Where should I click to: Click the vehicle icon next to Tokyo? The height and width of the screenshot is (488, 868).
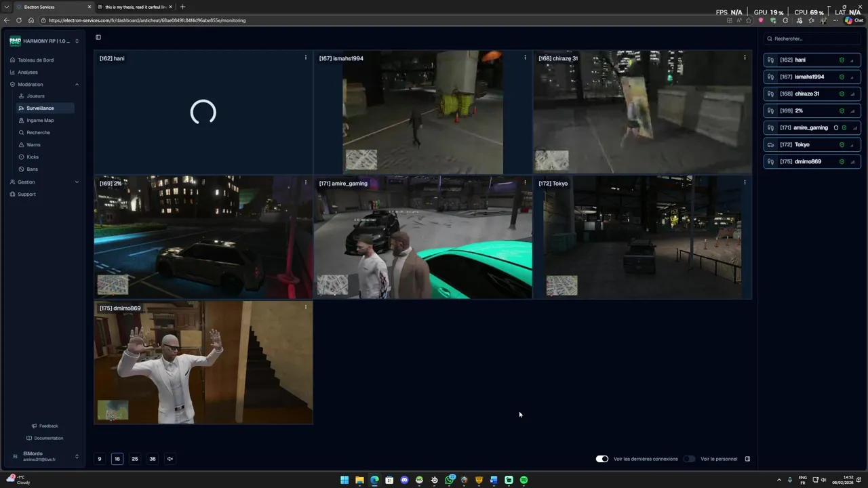[x=770, y=144]
